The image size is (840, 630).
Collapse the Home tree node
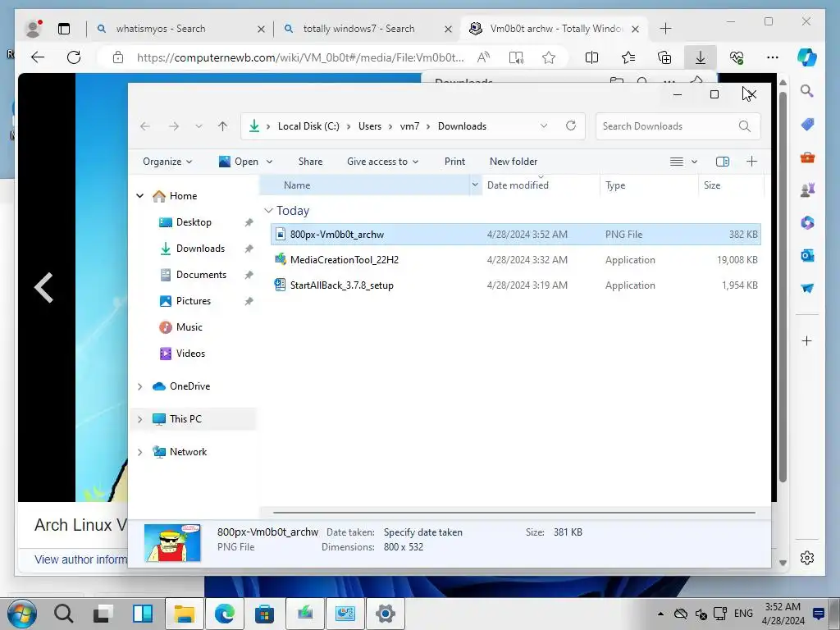pos(139,196)
